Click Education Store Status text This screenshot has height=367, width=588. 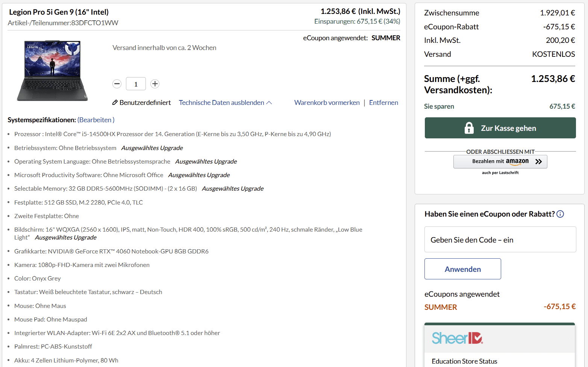tap(464, 361)
